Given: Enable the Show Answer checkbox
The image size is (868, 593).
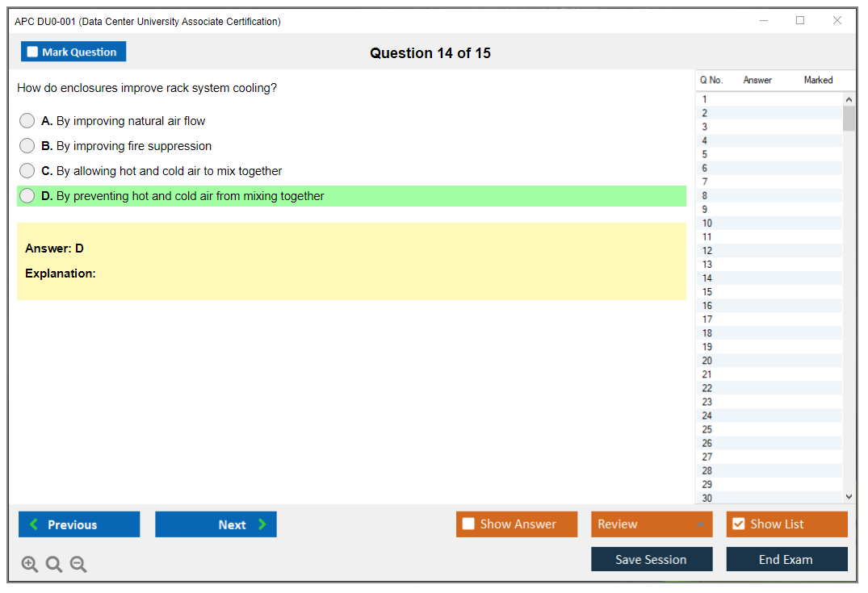Looking at the screenshot, I should point(468,524).
